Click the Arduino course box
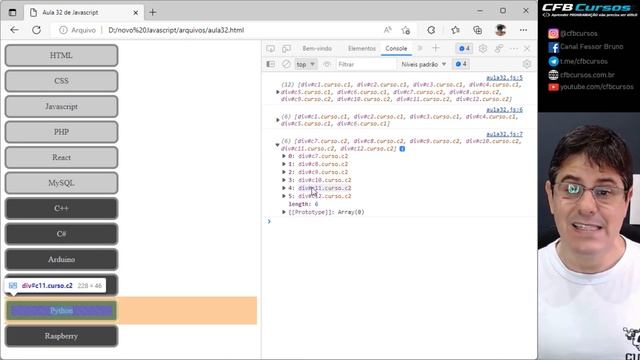Image resolution: width=640 pixels, height=360 pixels. tap(61, 260)
